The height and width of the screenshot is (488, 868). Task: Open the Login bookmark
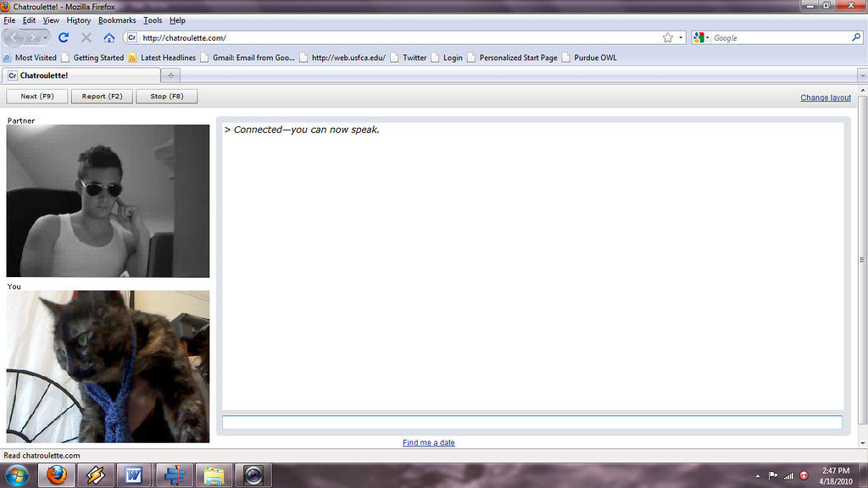448,58
